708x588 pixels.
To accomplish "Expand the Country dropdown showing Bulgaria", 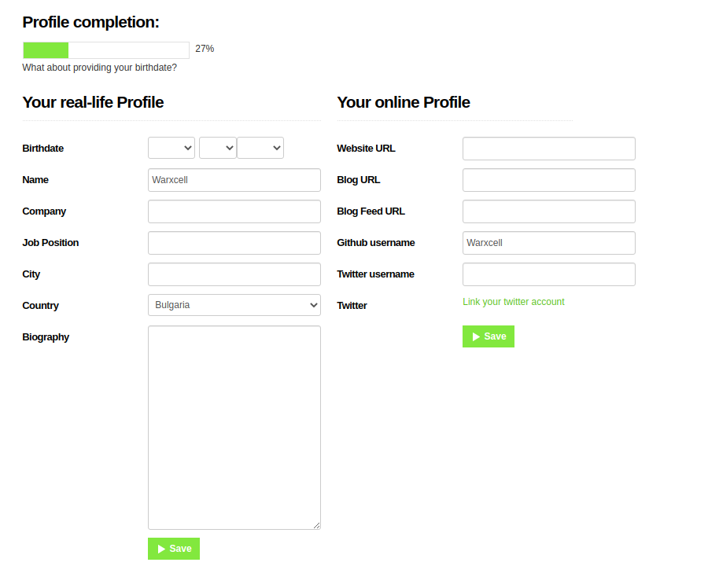I will 234,305.
